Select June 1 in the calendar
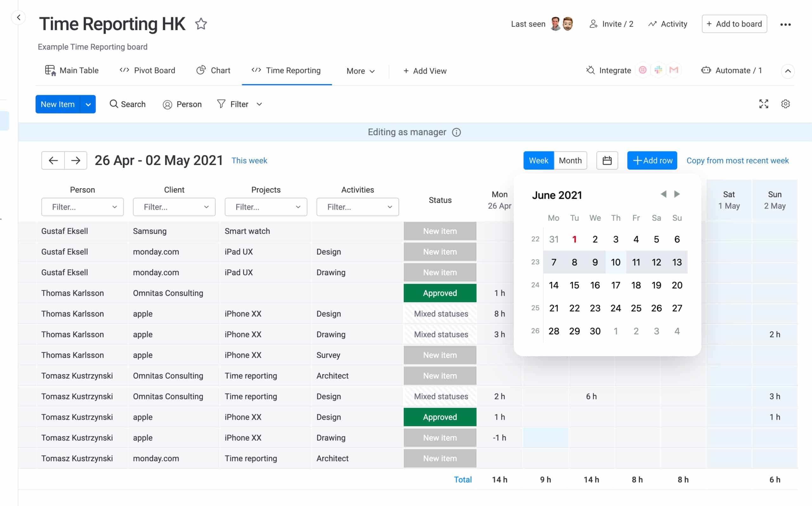The image size is (812, 506). click(x=574, y=239)
